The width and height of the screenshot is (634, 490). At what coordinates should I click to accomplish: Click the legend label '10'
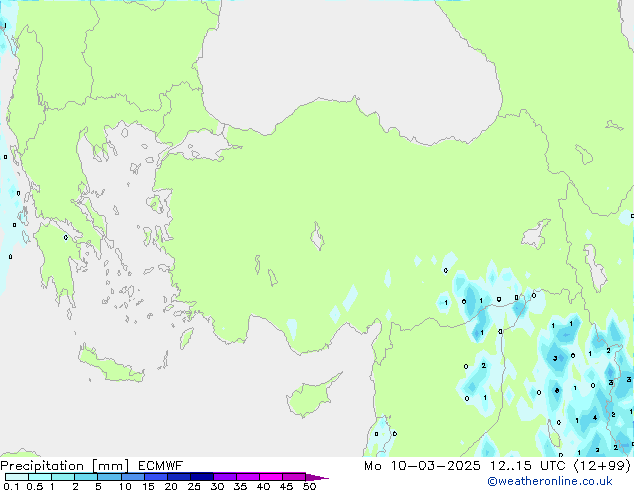[125, 486]
